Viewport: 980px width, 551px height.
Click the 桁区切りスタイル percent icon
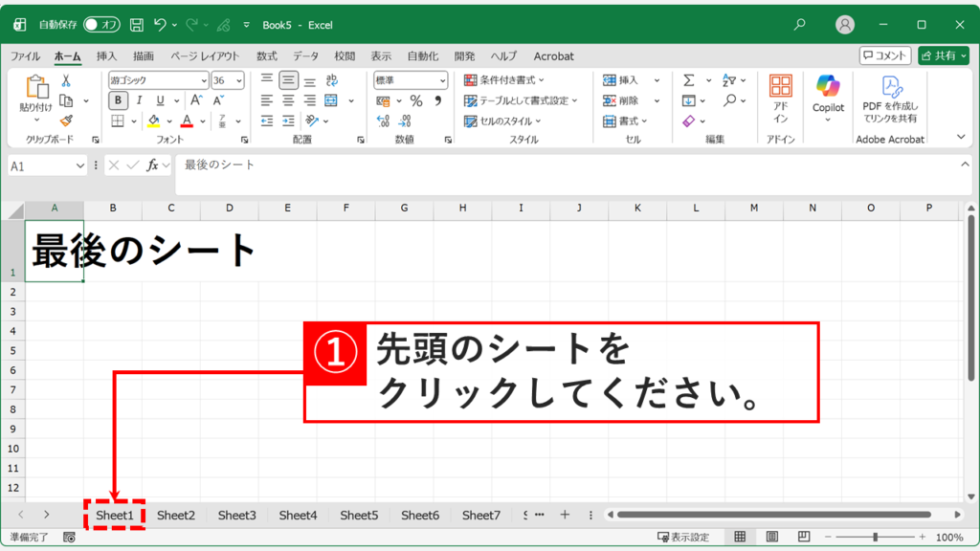415,100
